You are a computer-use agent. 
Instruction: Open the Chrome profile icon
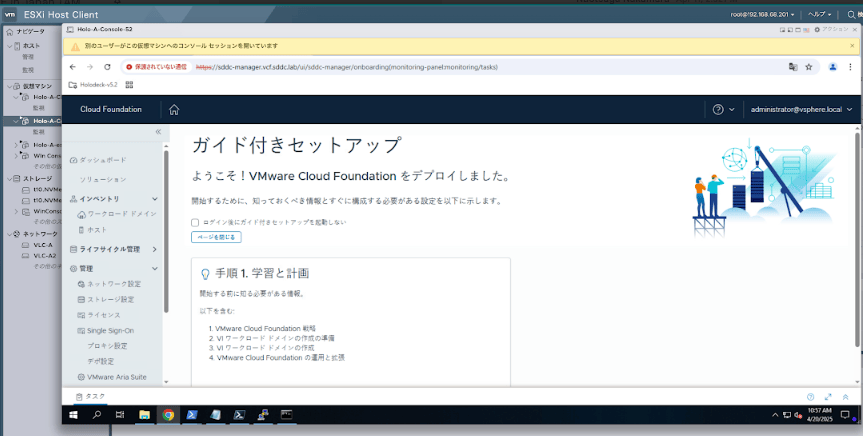[833, 67]
